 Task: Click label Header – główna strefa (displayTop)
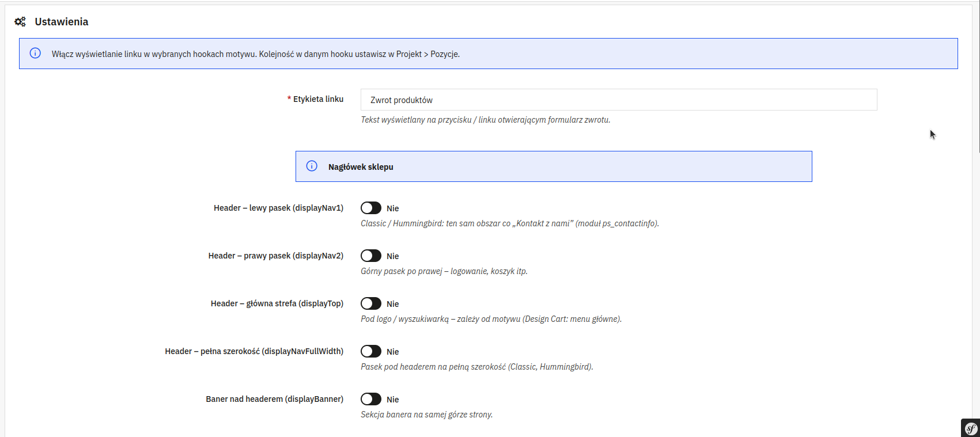point(277,303)
